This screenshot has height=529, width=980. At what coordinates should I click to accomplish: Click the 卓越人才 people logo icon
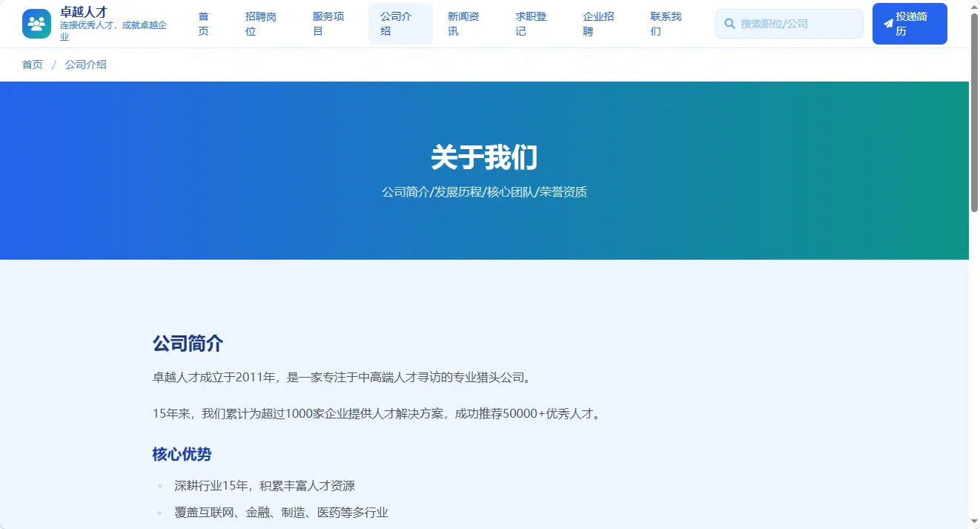pyautogui.click(x=36, y=24)
